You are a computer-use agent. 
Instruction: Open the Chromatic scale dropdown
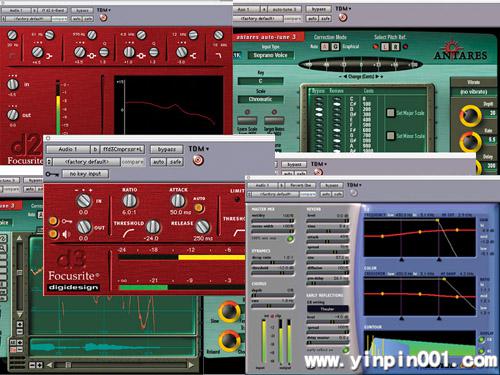tap(260, 99)
